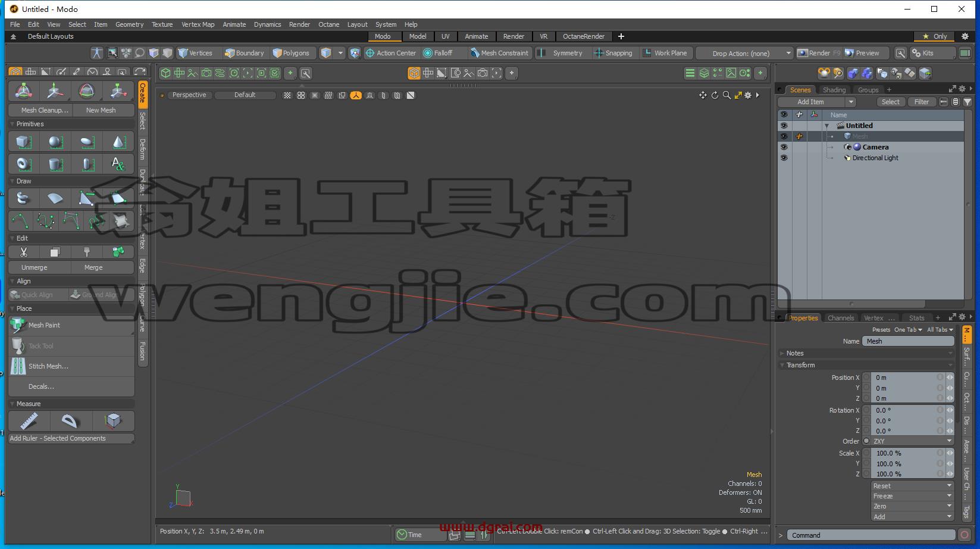
Task: Click the Mesh Cleanup button
Action: [41, 110]
